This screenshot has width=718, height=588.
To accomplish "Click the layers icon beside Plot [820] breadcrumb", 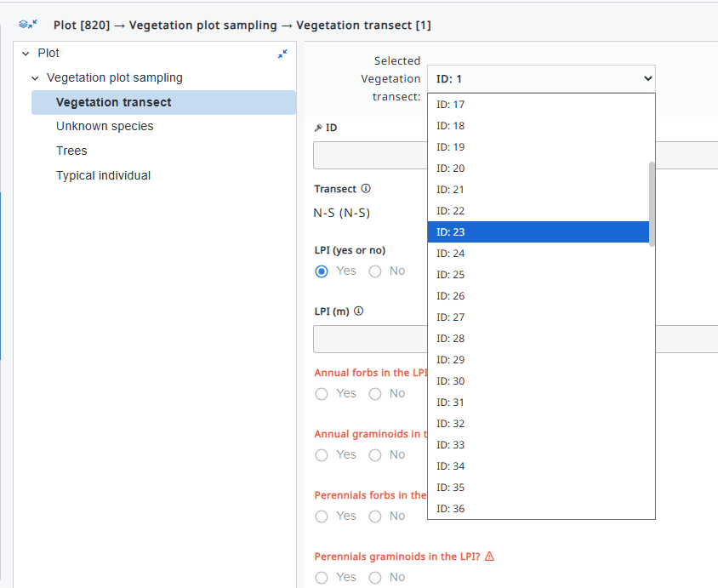I will (28, 25).
